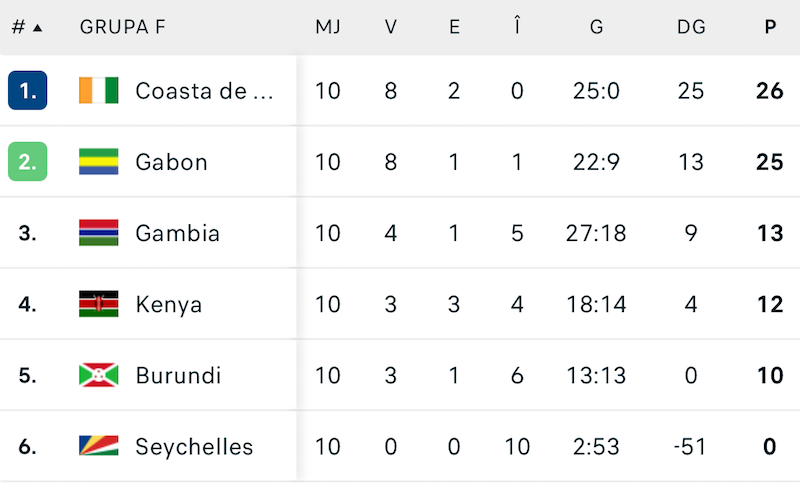This screenshot has width=800, height=485.
Task: Open the Seychelles team page
Action: pyautogui.click(x=194, y=446)
